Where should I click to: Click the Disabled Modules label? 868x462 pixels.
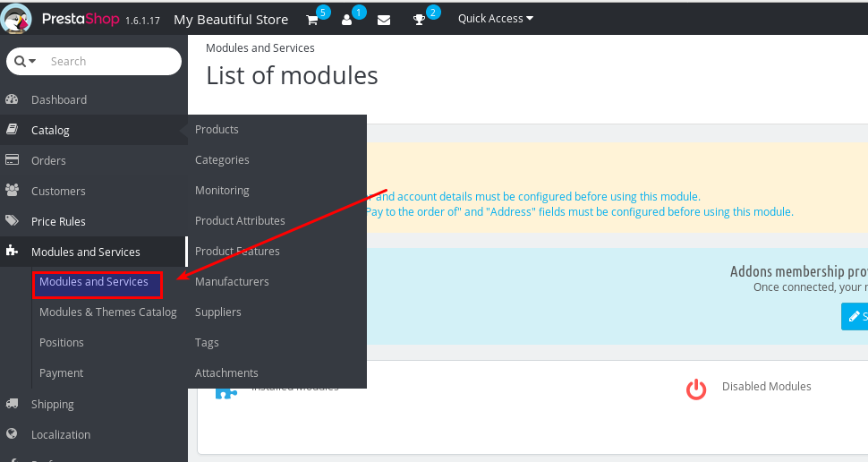coord(767,386)
